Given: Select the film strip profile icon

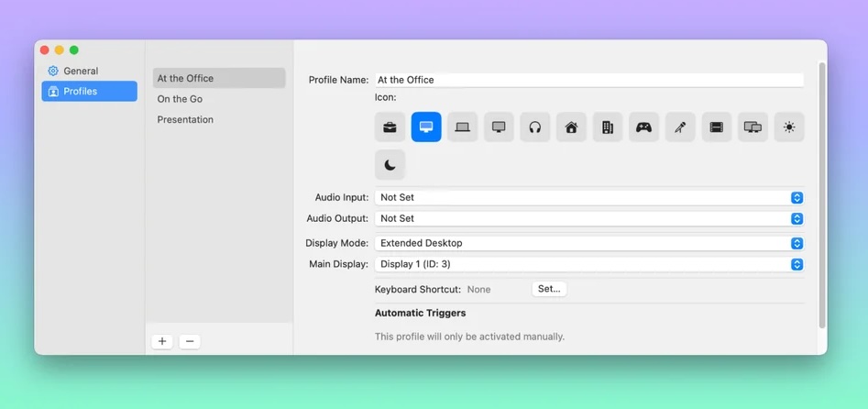Looking at the screenshot, I should [x=717, y=127].
